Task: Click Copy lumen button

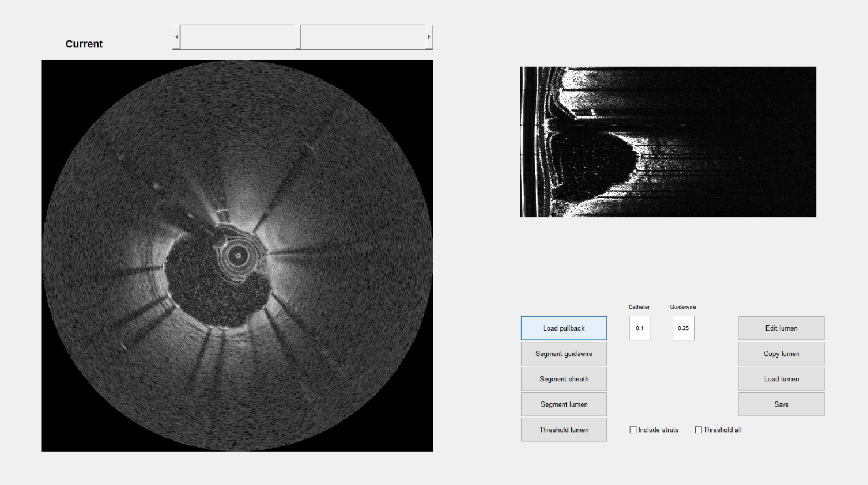Action: point(782,354)
